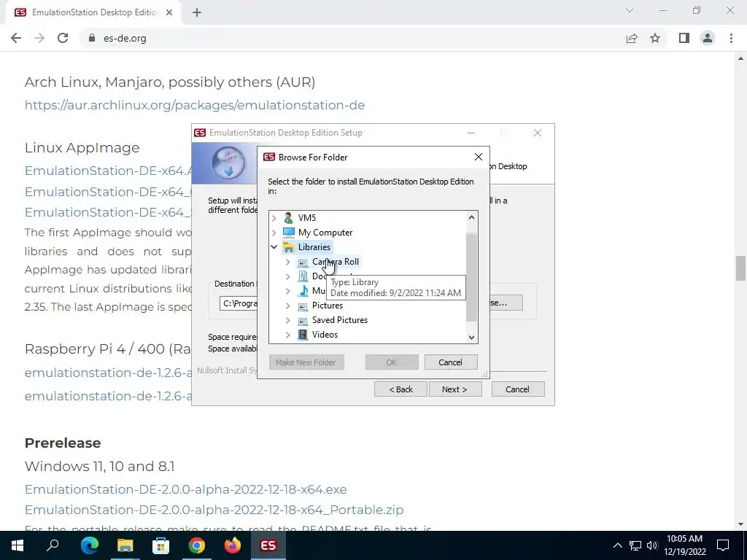This screenshot has height=560, width=747.
Task: Open Microsoft Store from the taskbar
Action: (161, 545)
